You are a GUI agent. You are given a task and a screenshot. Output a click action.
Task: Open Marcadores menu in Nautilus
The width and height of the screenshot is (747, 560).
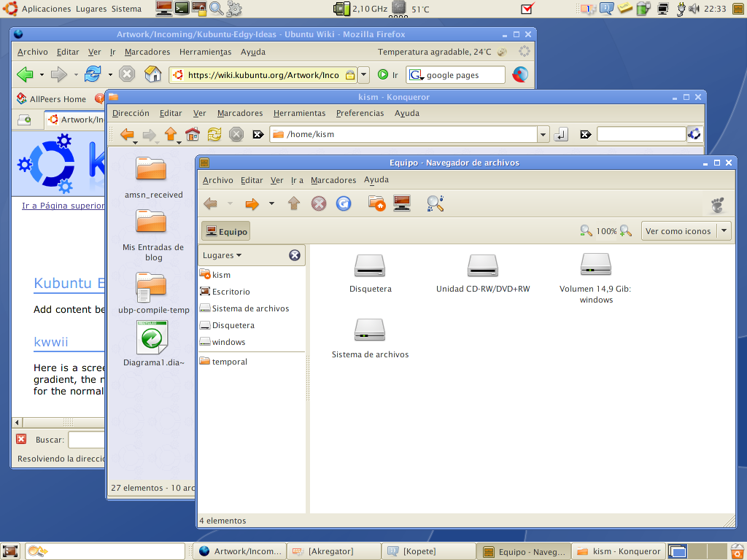333,180
